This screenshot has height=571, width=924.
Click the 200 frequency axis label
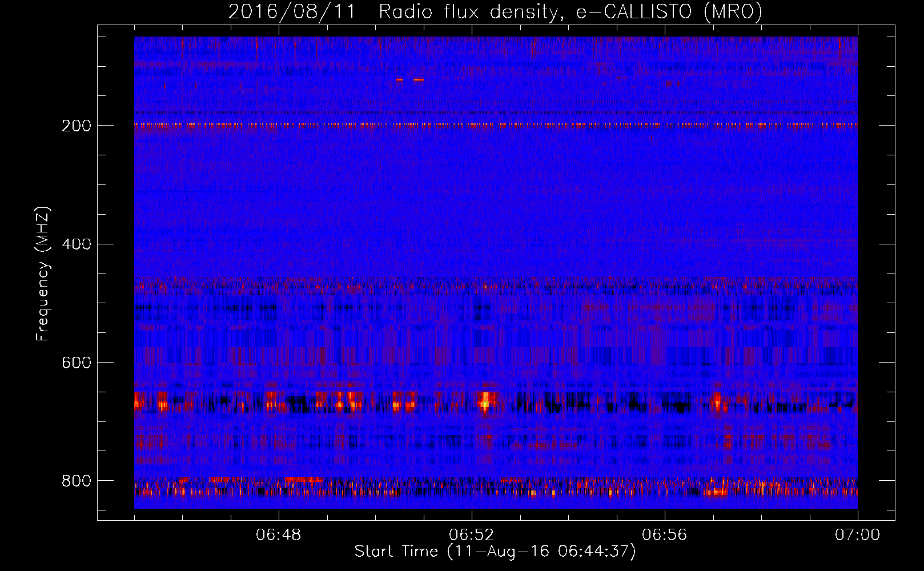click(x=76, y=126)
